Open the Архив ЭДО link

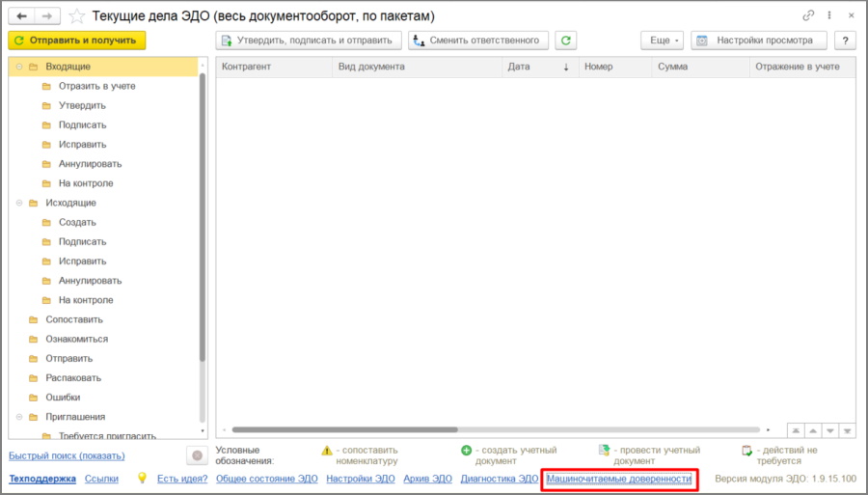pos(427,479)
